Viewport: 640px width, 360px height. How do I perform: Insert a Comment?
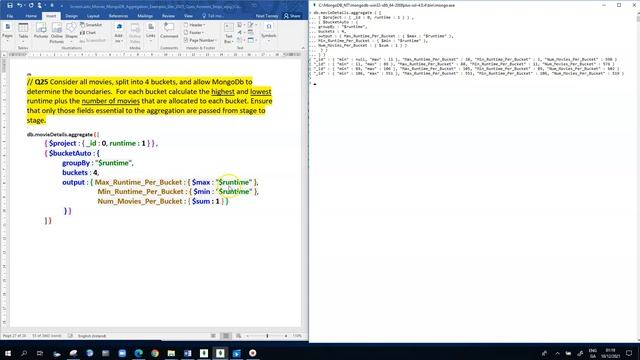(169, 31)
